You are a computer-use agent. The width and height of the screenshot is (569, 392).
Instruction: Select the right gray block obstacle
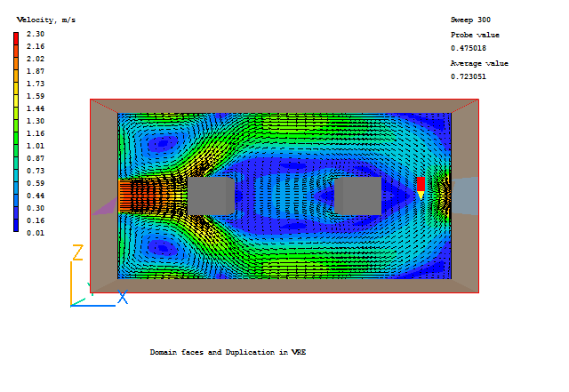coord(357,196)
